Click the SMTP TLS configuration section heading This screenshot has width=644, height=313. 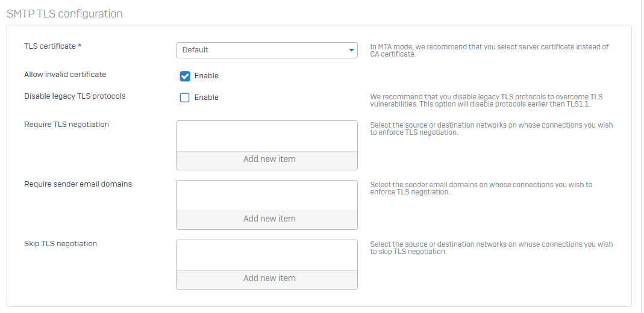(64, 13)
